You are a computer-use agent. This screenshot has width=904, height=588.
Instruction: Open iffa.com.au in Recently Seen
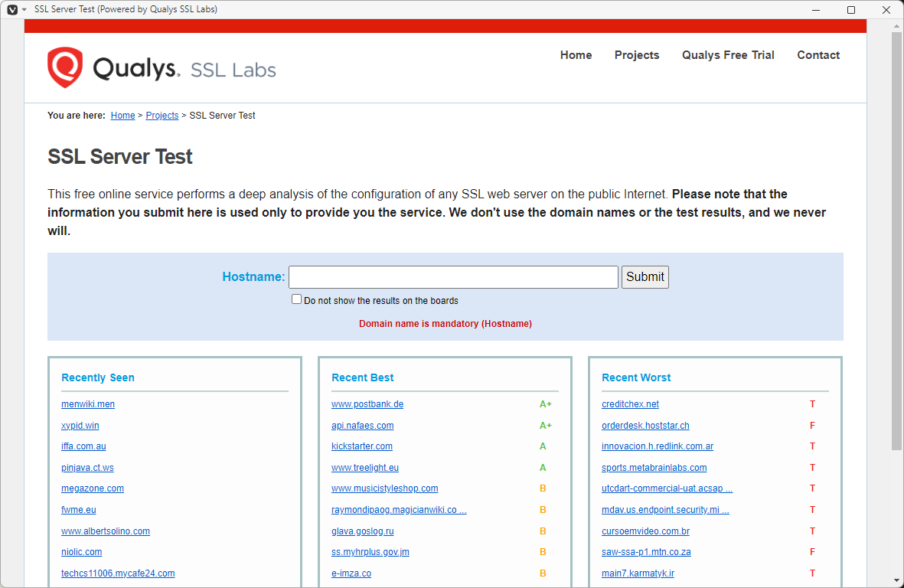click(x=83, y=446)
